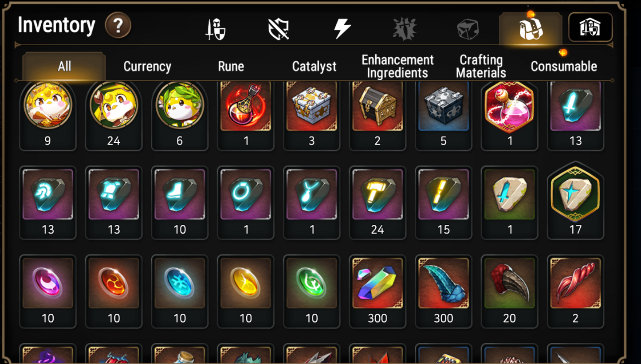Image resolution: width=641 pixels, height=364 pixels.
Task: Open the Consumable tab
Action: pos(564,67)
